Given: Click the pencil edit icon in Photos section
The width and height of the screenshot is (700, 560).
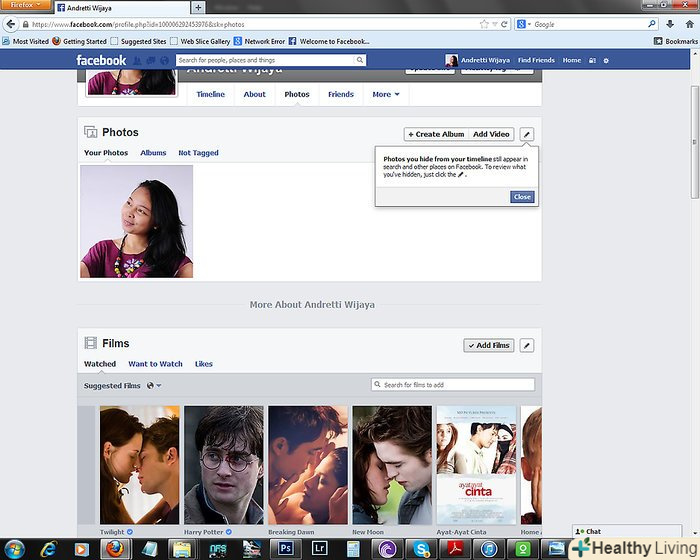Looking at the screenshot, I should [x=526, y=134].
